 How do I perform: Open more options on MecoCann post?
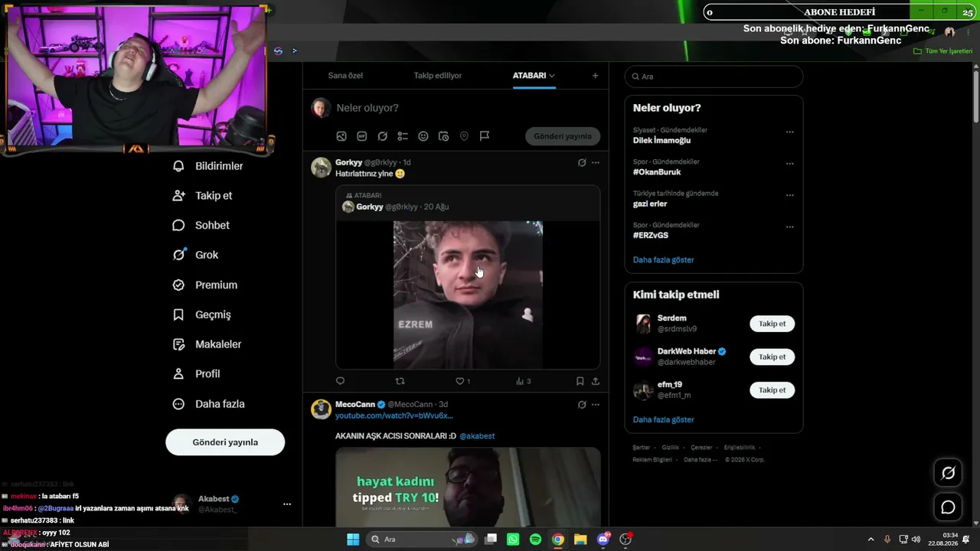pyautogui.click(x=596, y=404)
